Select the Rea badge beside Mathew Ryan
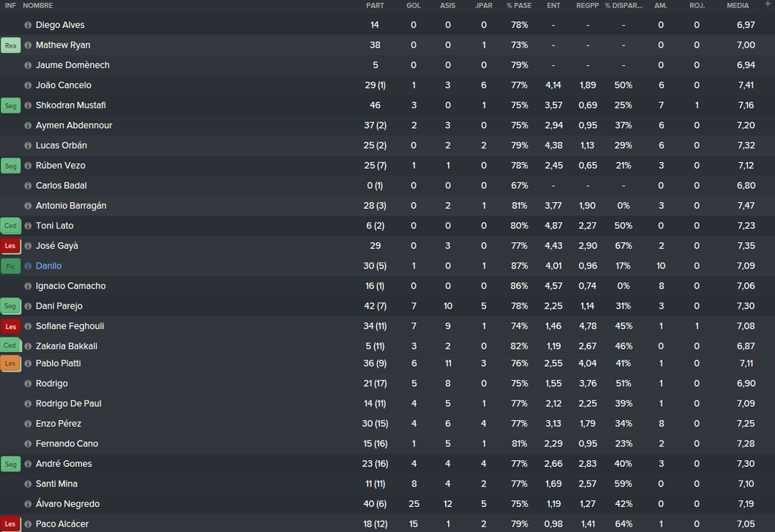 (x=11, y=45)
